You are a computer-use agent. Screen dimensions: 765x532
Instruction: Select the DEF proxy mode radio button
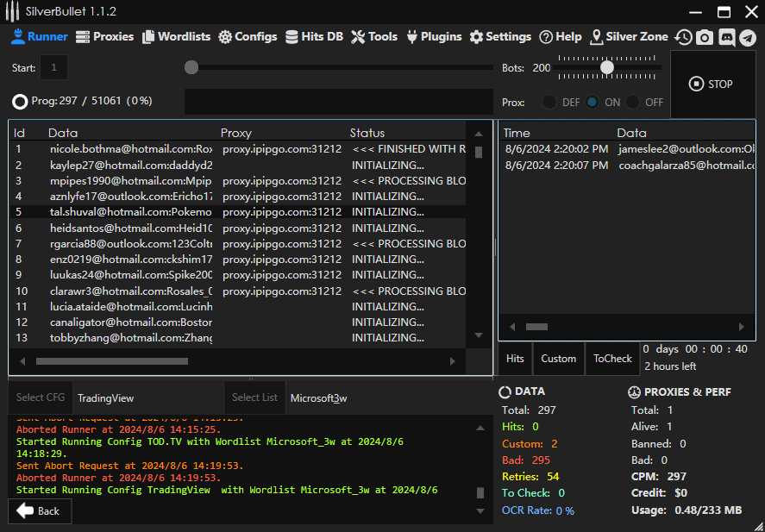pos(549,102)
